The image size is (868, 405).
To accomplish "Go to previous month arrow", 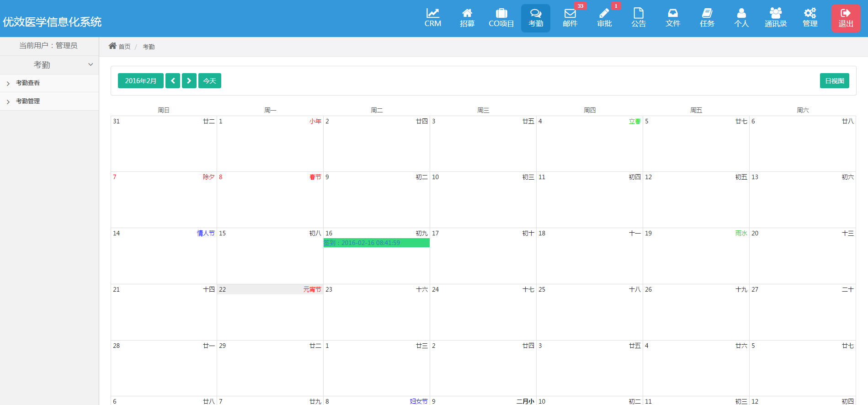I will point(173,81).
